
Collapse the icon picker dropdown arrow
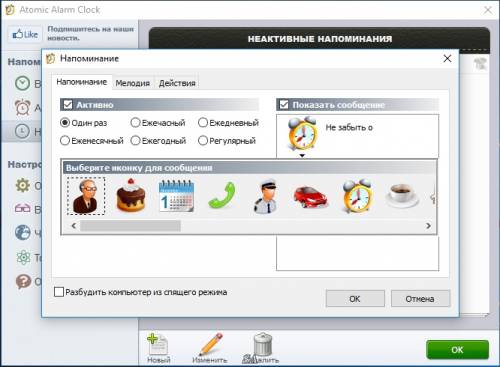(302, 155)
